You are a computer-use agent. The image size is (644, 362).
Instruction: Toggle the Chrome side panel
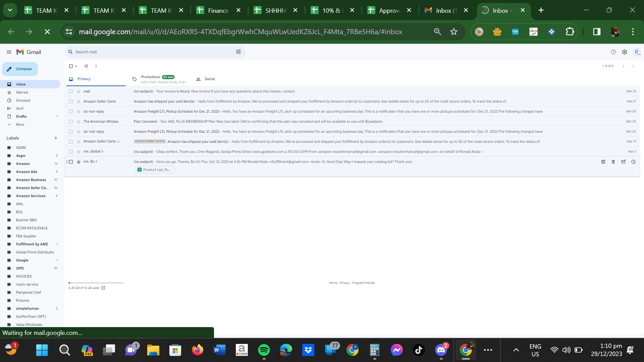597,32
